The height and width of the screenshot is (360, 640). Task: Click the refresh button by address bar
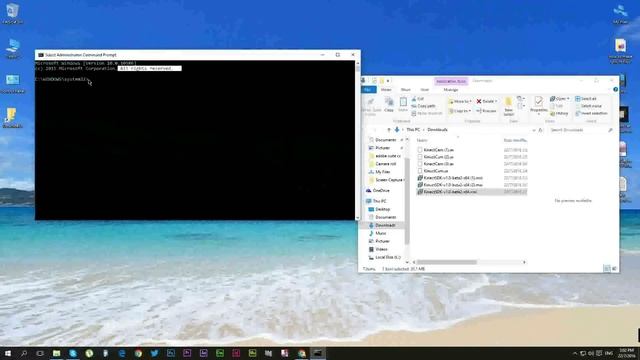540,130
